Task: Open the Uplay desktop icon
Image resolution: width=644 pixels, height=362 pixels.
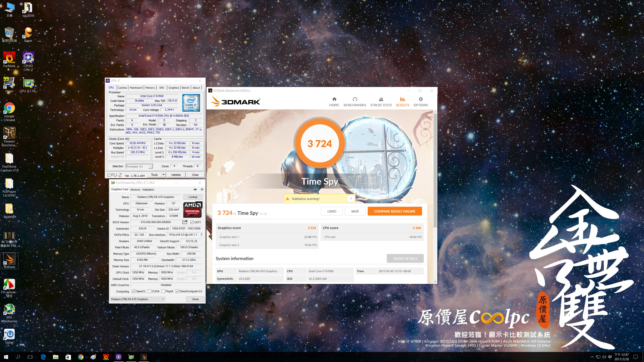Action: coord(9,336)
